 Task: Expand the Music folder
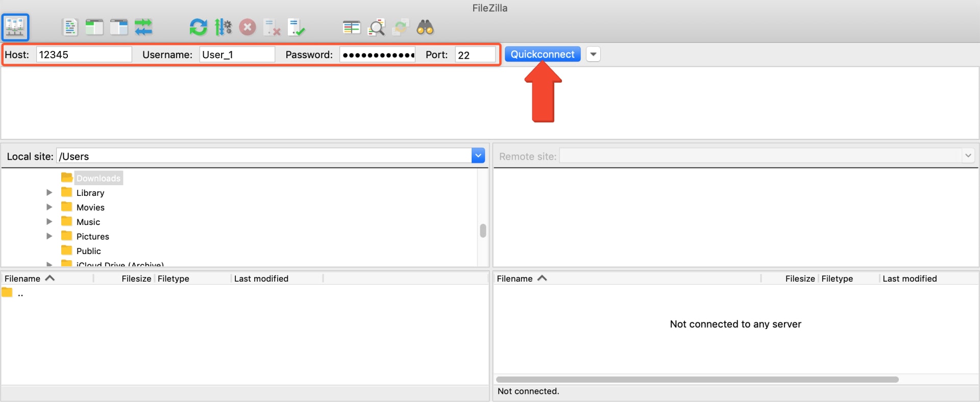50,221
